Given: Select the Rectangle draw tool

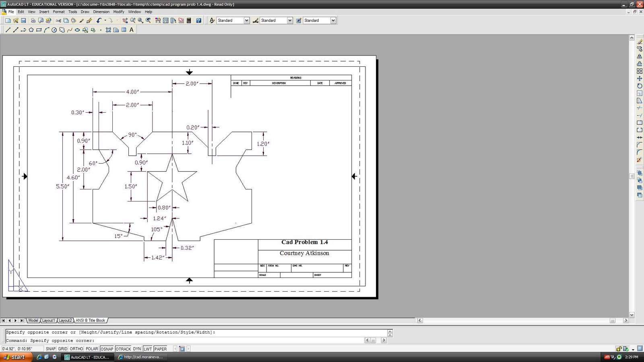Looking at the screenshot, I should (x=39, y=29).
